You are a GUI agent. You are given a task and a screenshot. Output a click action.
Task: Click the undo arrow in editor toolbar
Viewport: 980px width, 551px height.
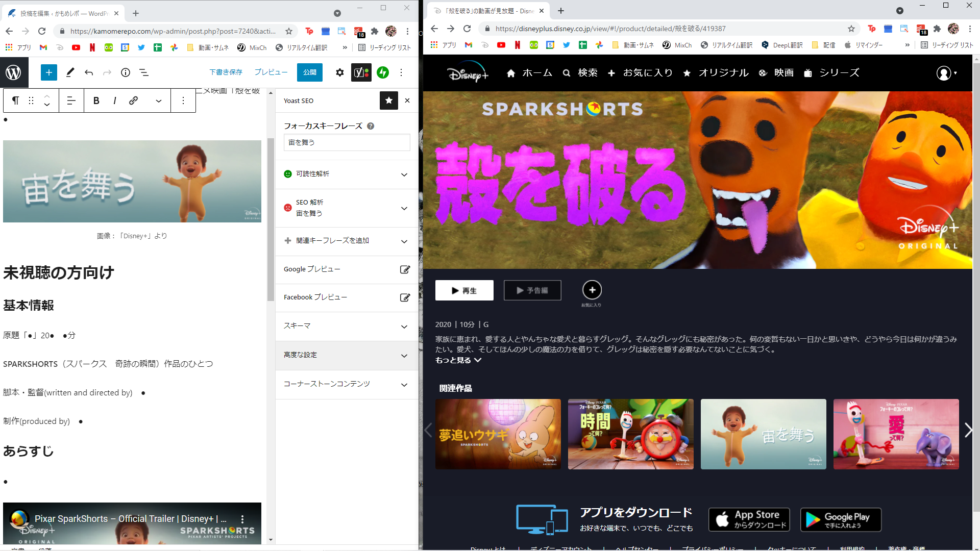[x=89, y=72]
